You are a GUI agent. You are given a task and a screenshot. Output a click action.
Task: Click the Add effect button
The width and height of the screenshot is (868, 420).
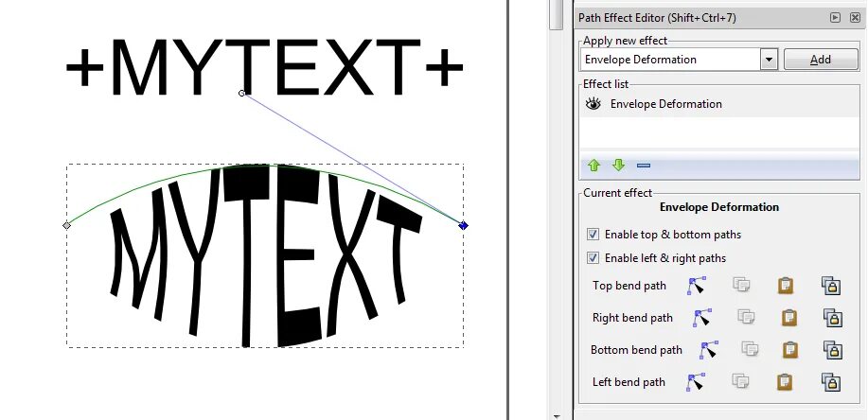821,60
